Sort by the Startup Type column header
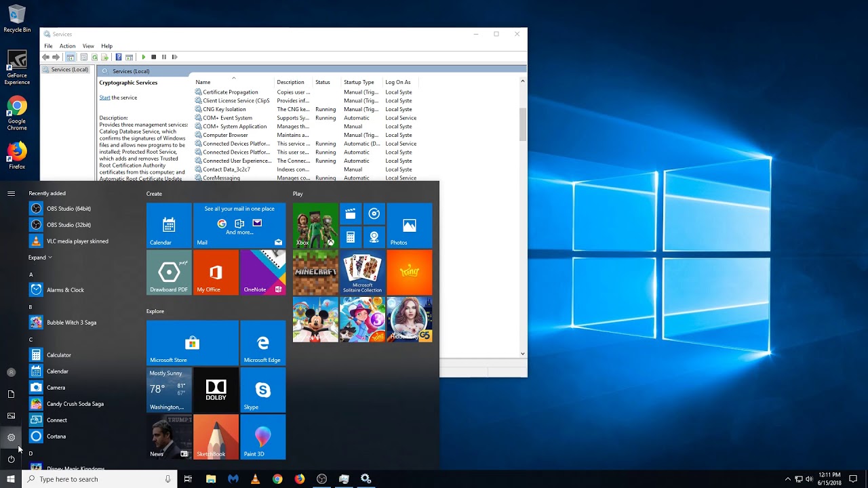 tap(359, 82)
